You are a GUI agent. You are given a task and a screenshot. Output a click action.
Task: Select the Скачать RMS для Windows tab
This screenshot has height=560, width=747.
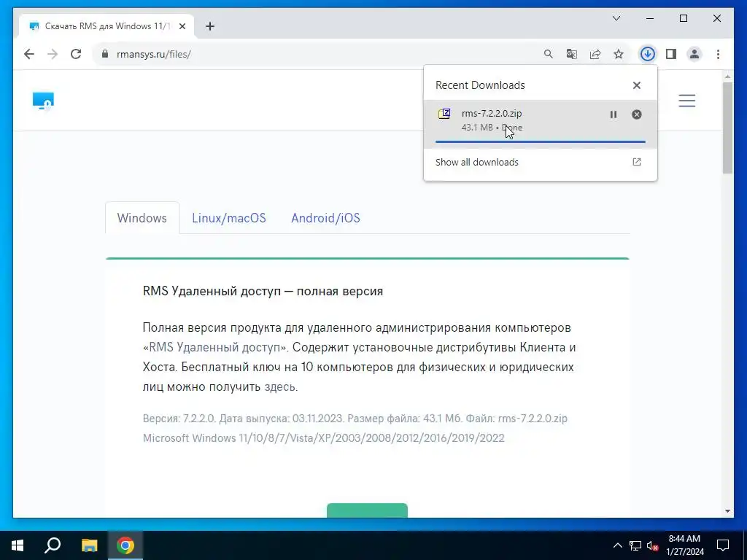point(107,26)
